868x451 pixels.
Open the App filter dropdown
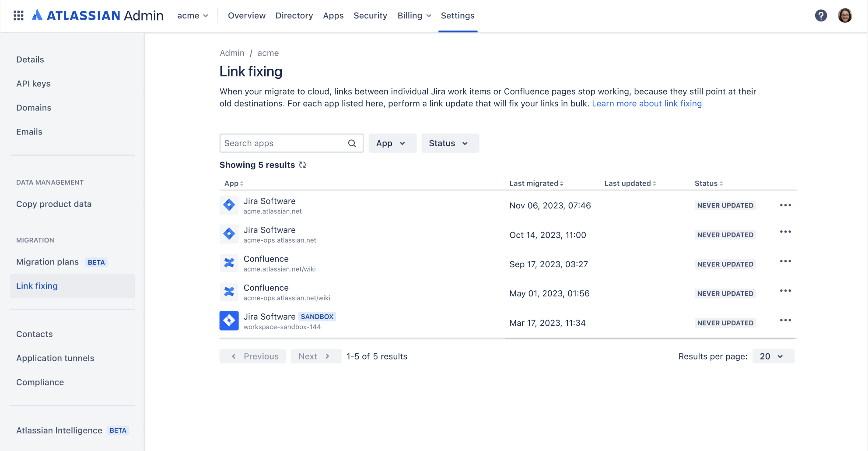point(392,143)
